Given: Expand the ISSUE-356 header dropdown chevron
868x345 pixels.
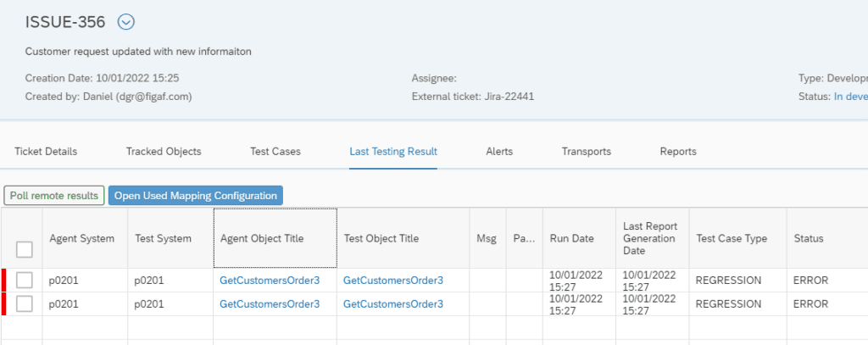Looking at the screenshot, I should point(126,22).
